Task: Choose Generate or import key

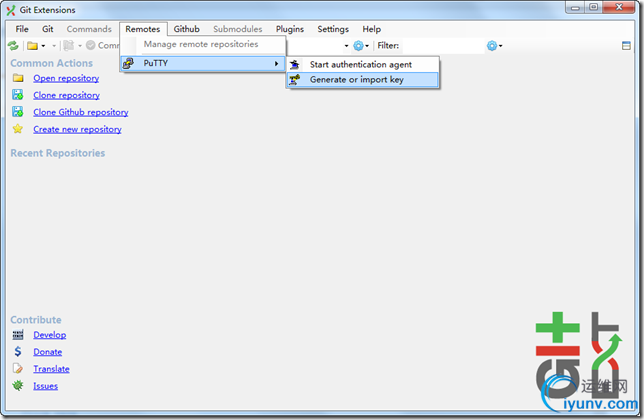Action: [363, 80]
